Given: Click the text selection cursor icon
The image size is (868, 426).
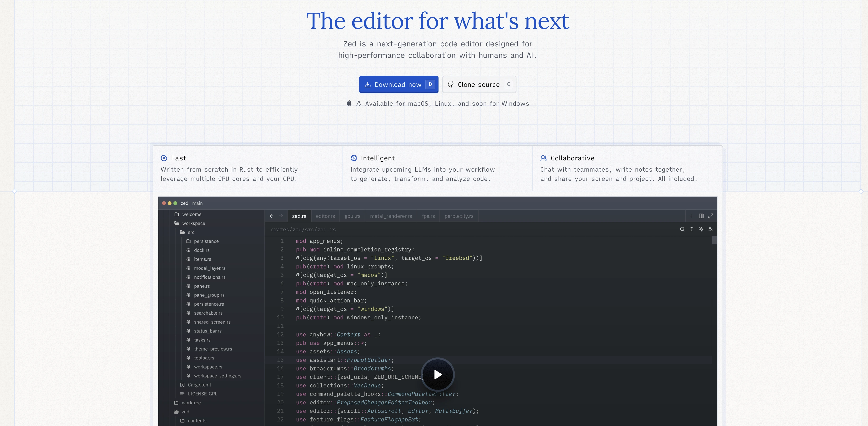Looking at the screenshot, I should (x=691, y=229).
